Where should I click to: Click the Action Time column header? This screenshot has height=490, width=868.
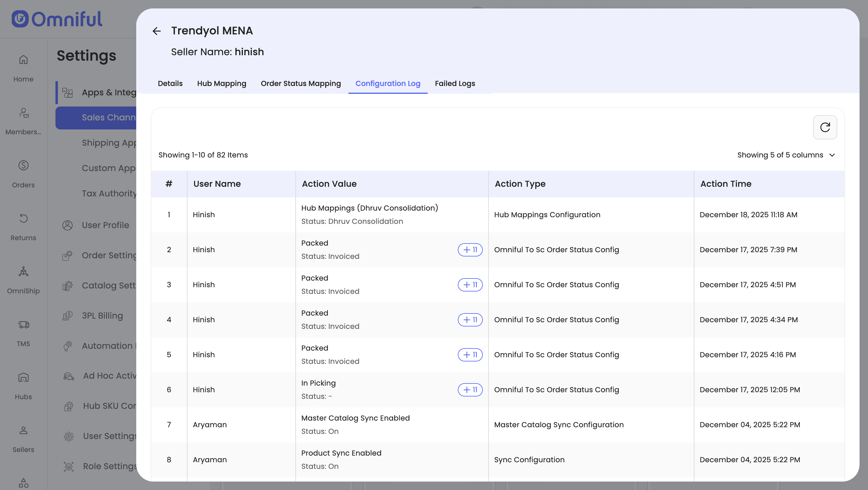pos(725,184)
